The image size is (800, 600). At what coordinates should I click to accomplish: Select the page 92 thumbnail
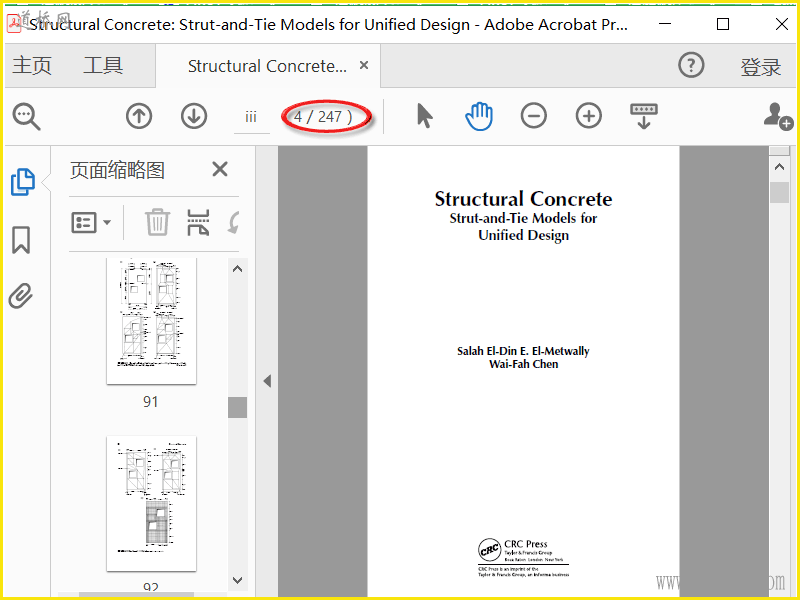tap(151, 503)
